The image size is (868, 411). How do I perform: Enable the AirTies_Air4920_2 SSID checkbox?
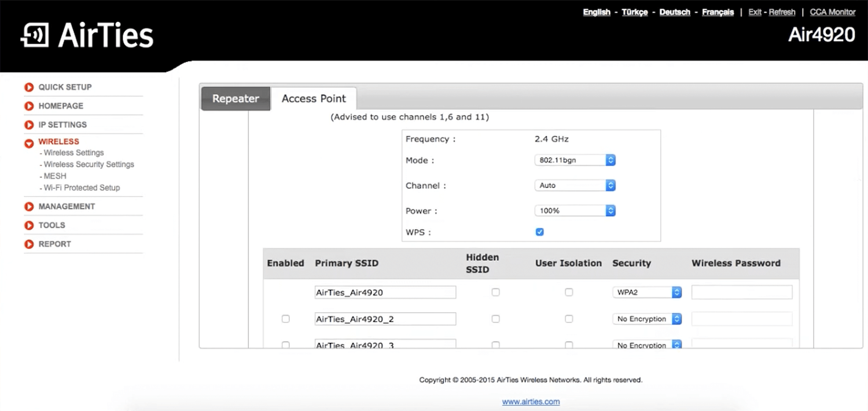tap(285, 319)
